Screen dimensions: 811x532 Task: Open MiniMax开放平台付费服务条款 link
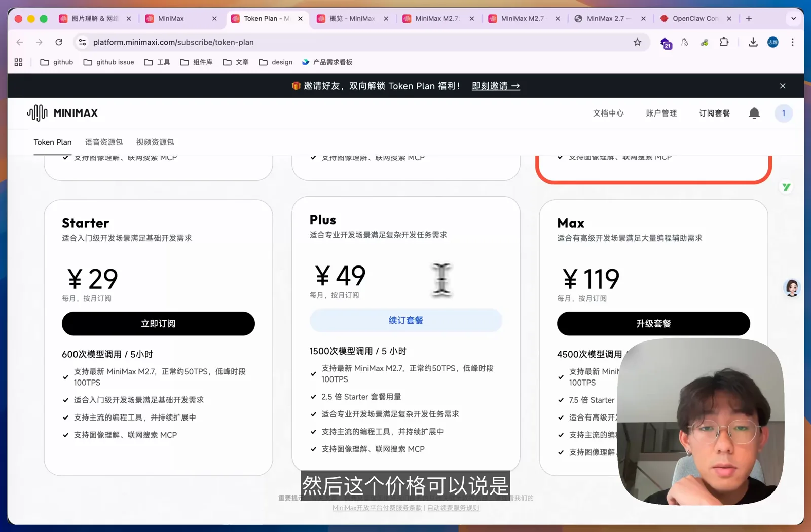(x=377, y=508)
